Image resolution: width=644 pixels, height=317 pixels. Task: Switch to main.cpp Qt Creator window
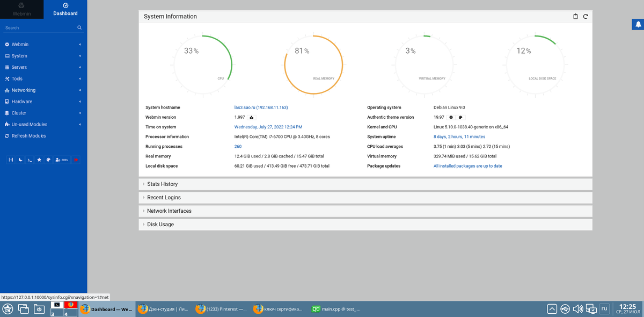coord(336,309)
